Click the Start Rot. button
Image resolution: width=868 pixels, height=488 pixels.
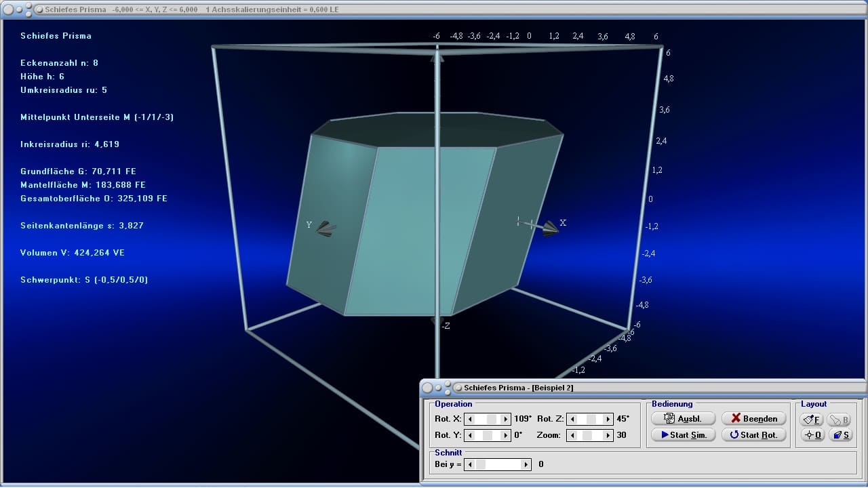(753, 434)
